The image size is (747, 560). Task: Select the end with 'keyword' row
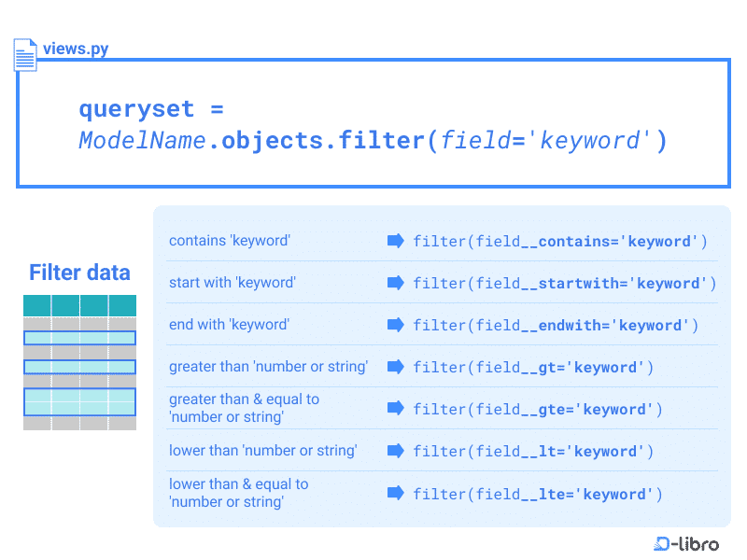[230, 325]
